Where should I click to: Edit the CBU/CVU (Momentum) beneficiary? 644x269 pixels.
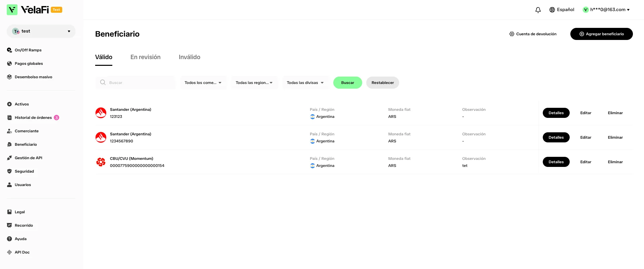tap(586, 162)
